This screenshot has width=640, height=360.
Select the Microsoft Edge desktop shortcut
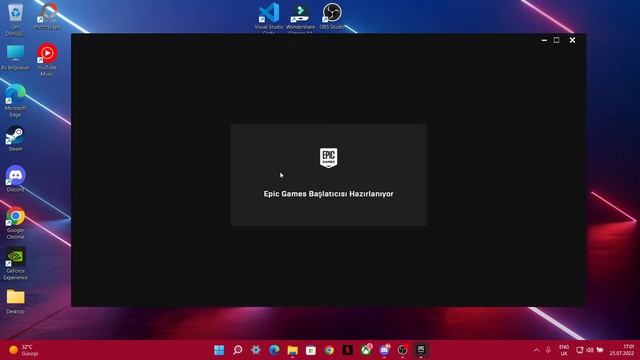tap(16, 100)
